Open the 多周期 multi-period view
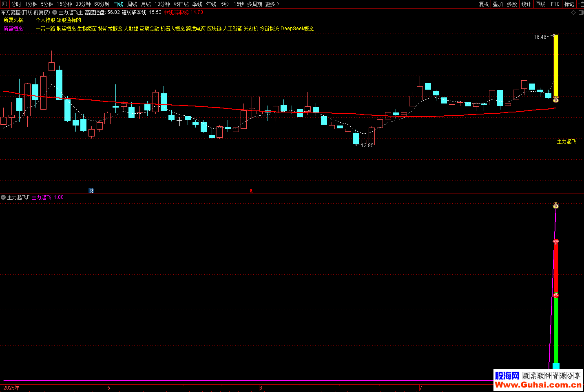This screenshot has height=392, width=584. (x=255, y=4)
